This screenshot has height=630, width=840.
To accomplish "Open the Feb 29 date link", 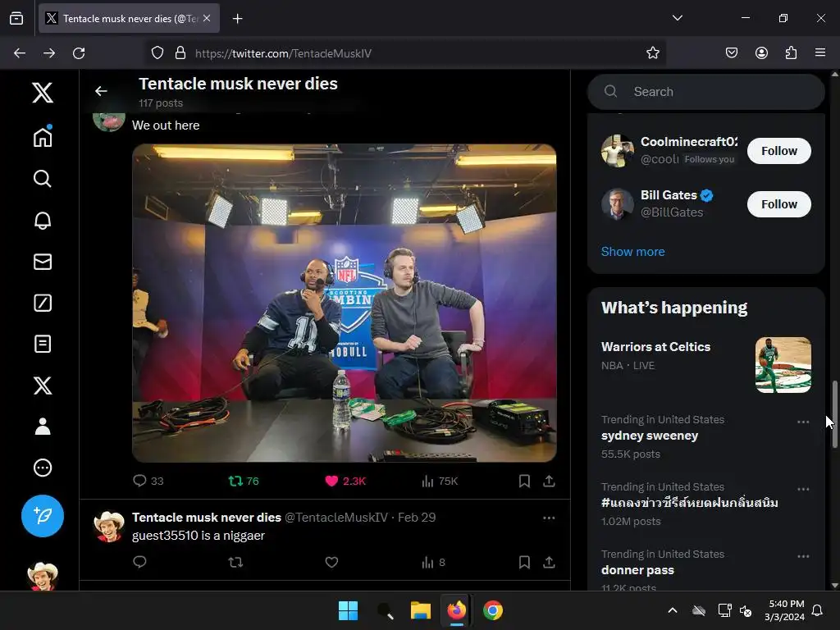I will point(417,518).
